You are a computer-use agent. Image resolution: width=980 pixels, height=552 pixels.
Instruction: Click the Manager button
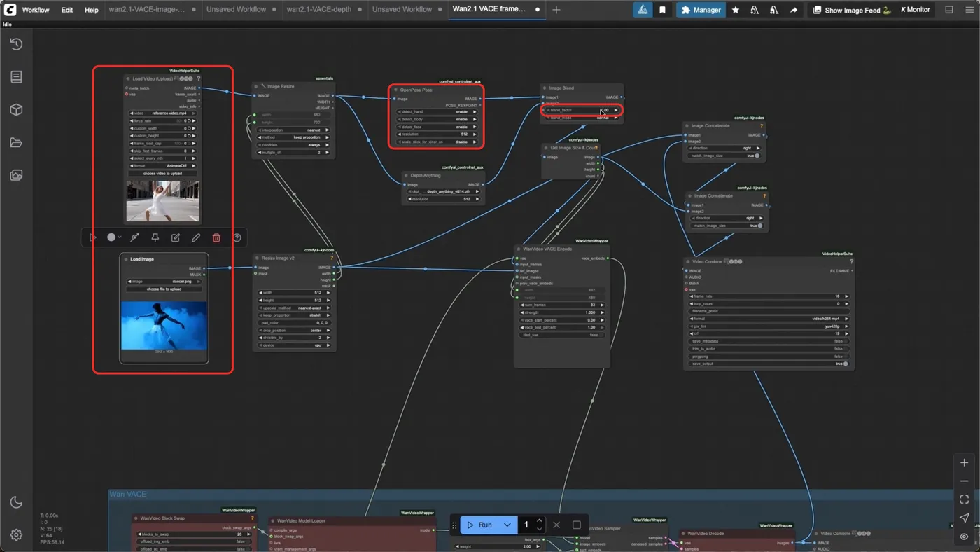coord(700,10)
